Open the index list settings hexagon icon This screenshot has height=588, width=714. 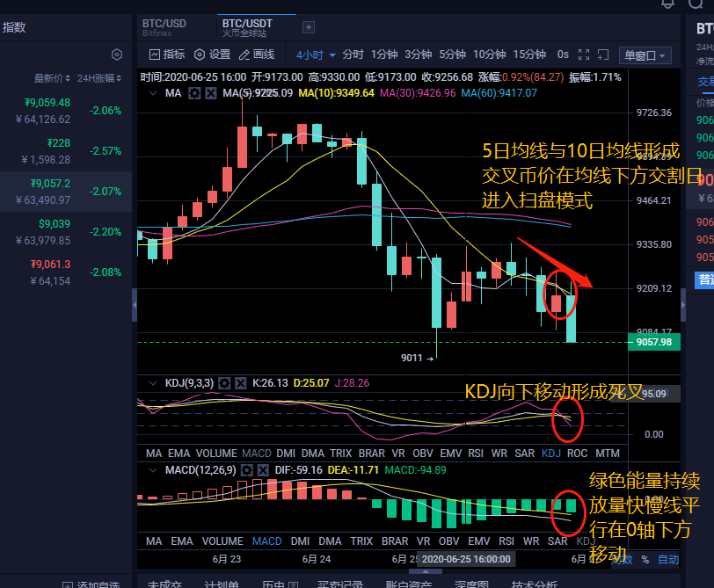pos(117,54)
